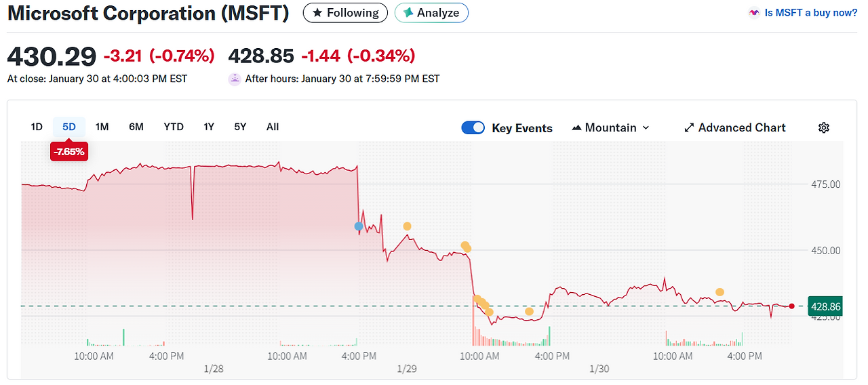
Task: Click the Mountain chart type icon
Action: pos(576,127)
